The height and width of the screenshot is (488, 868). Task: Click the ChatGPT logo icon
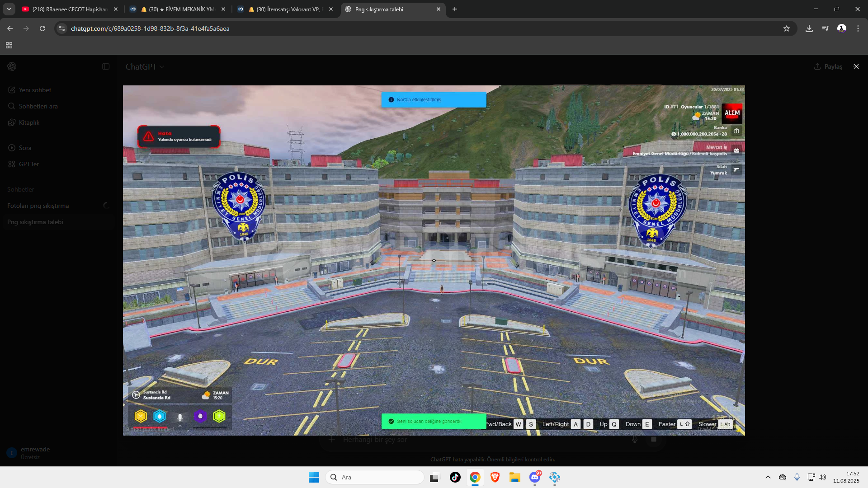point(12,66)
